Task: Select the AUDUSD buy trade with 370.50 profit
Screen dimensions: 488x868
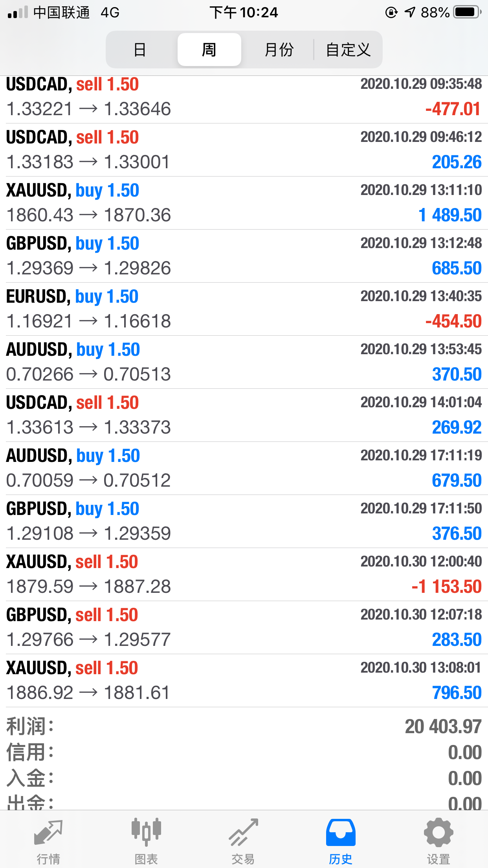Action: coord(244,362)
